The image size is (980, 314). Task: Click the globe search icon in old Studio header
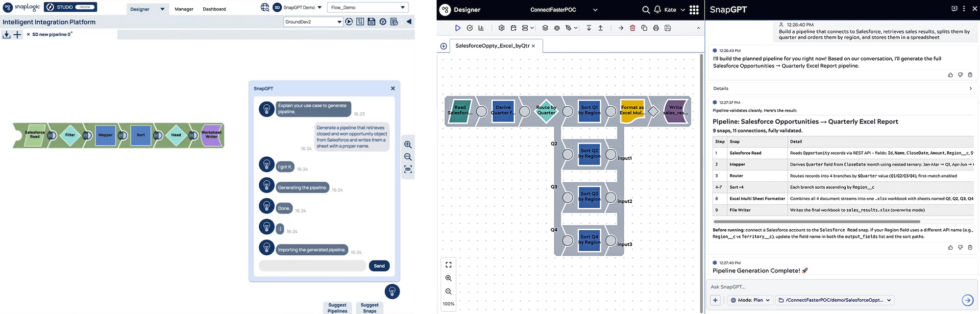[265, 7]
